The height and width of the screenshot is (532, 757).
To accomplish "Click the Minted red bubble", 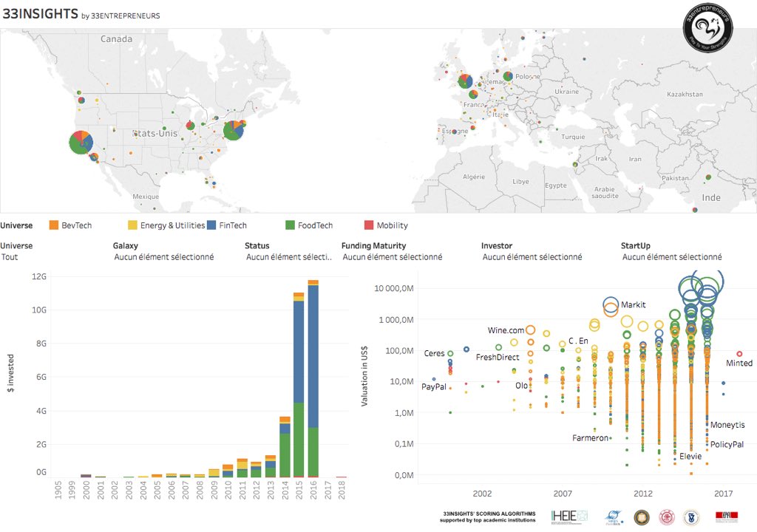I will point(739,354).
